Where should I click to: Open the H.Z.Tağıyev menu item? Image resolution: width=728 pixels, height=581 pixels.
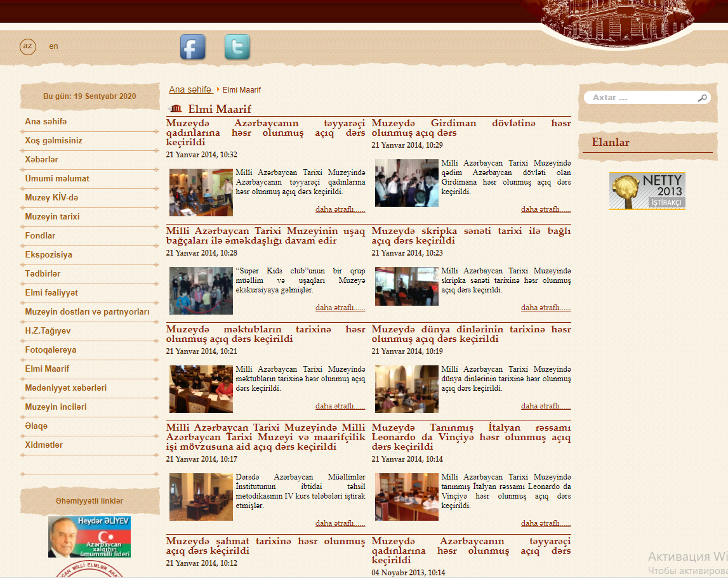(x=48, y=331)
